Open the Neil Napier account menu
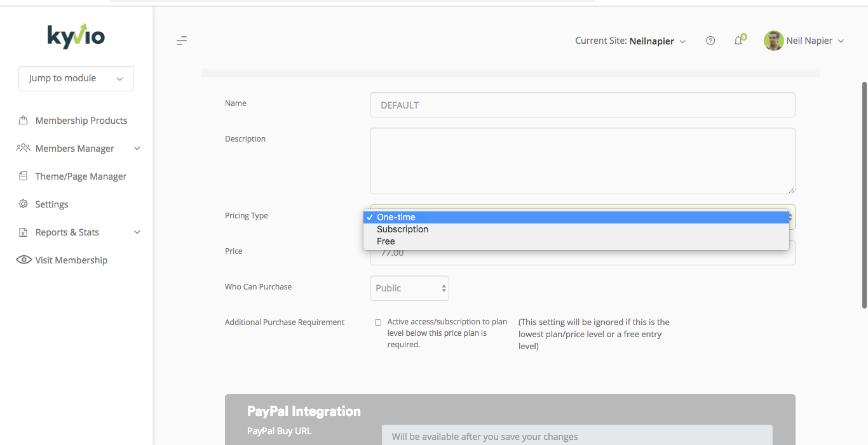The width and height of the screenshot is (868, 445). pyautogui.click(x=815, y=41)
